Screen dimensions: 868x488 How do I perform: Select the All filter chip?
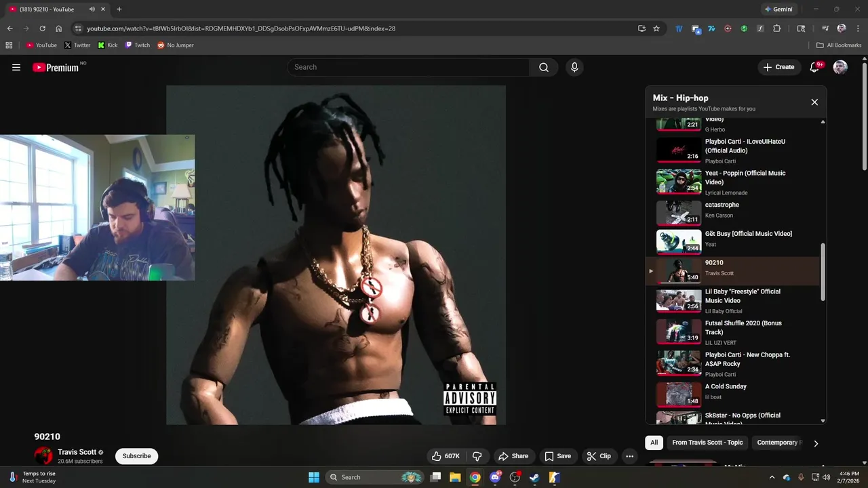(x=654, y=443)
